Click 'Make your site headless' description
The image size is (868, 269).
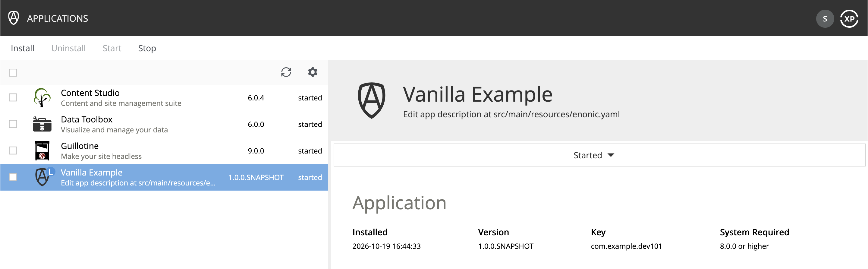[x=101, y=156]
